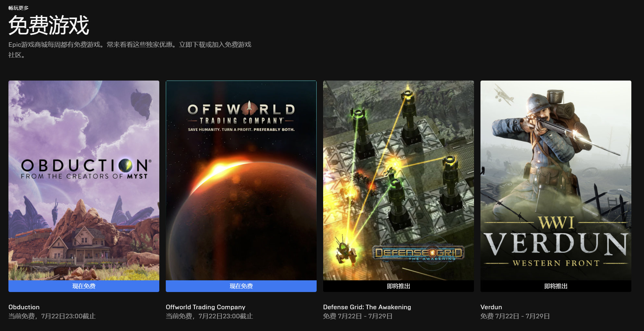Click Offworld Trading Company's 当前免费 deadline text
The image size is (644, 331).
[x=209, y=316]
